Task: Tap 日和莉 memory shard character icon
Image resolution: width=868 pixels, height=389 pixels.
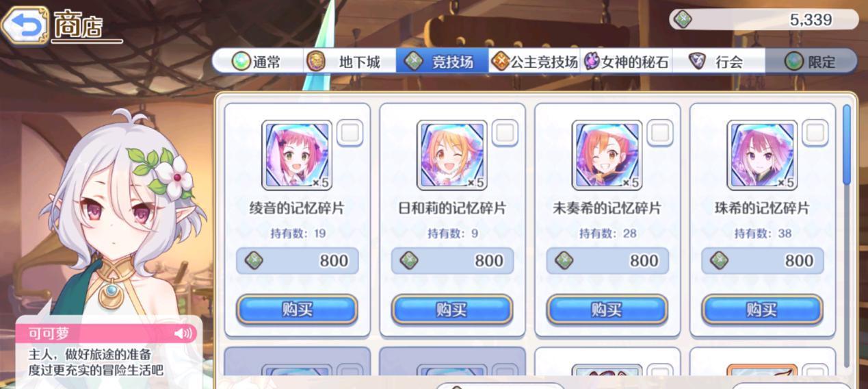Action: [x=452, y=155]
